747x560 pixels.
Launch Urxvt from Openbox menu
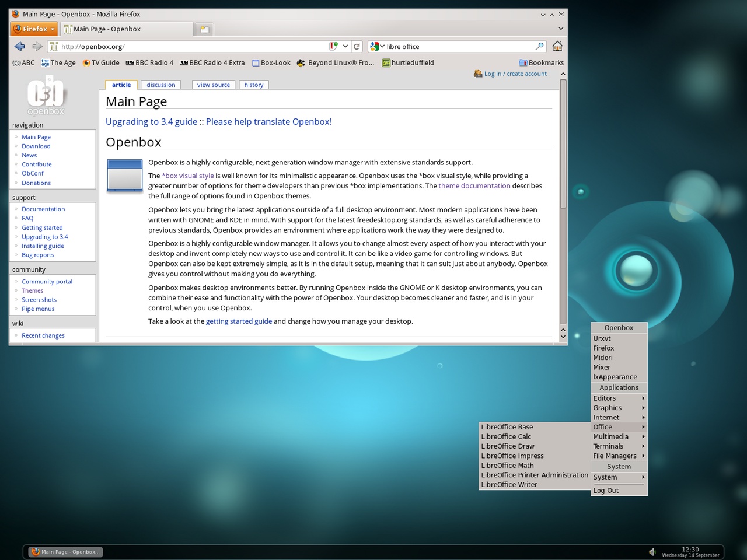click(x=619, y=338)
